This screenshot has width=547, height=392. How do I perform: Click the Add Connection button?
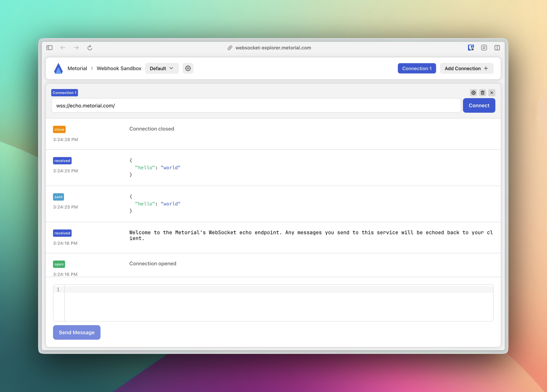tap(466, 68)
